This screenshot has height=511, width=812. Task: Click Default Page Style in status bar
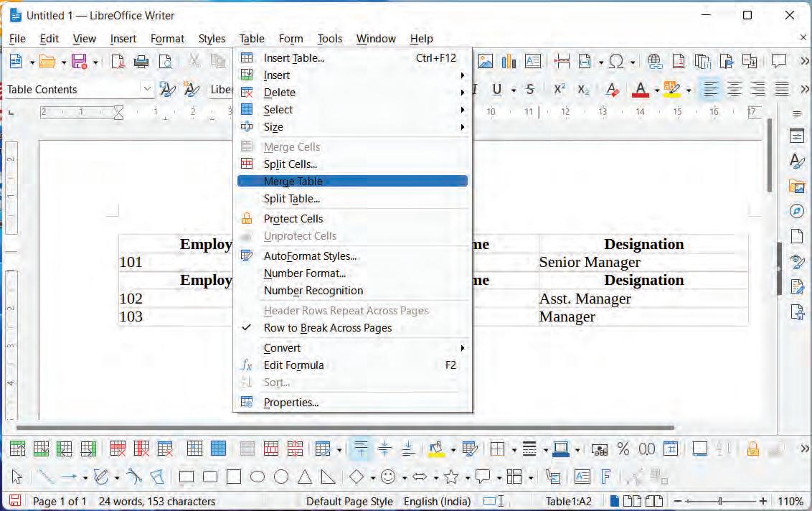click(x=349, y=502)
